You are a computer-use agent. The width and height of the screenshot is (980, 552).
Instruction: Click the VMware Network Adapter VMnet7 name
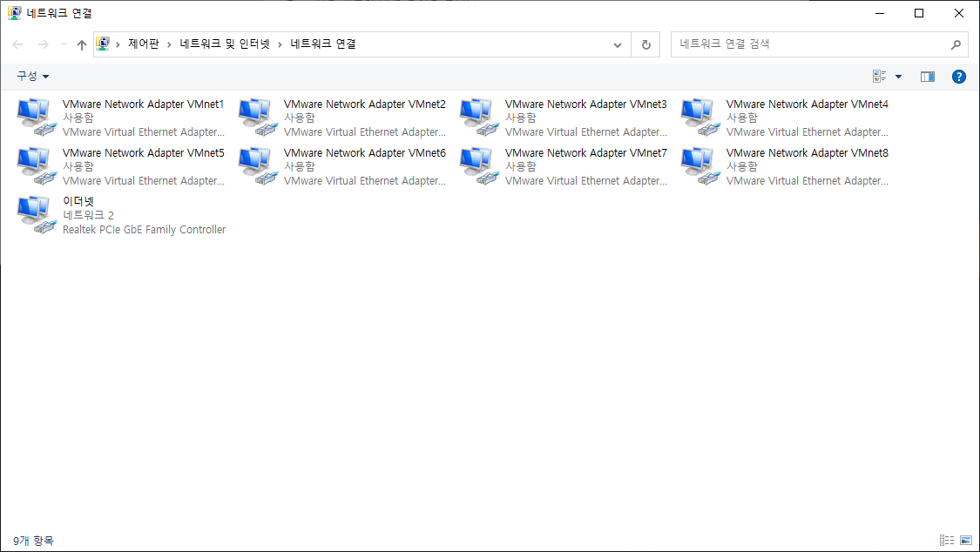pos(585,153)
